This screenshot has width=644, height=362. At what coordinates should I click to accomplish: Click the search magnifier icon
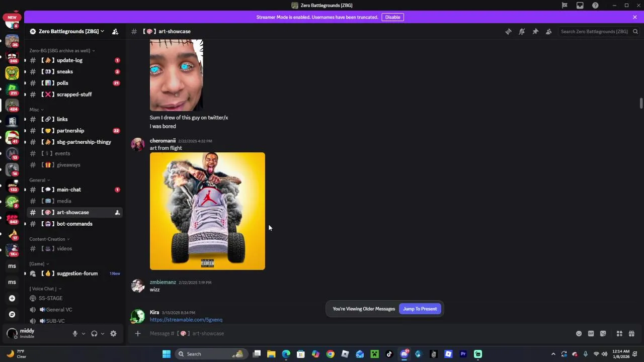click(x=635, y=31)
